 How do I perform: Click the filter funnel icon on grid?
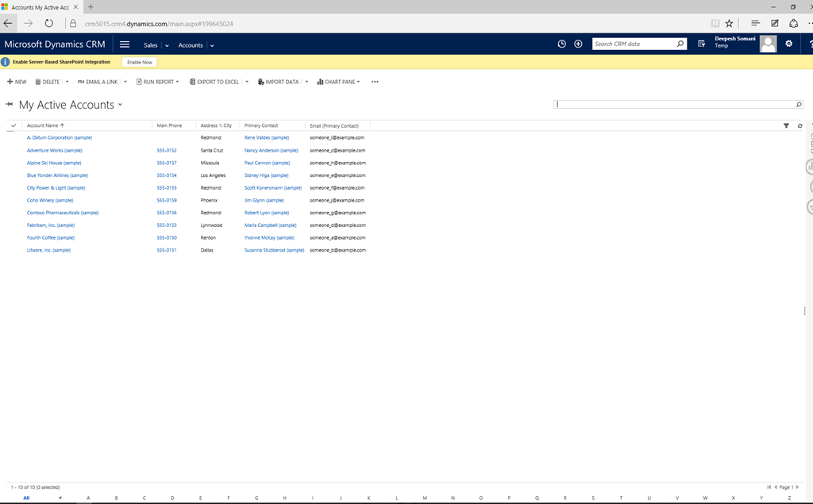[x=786, y=125]
